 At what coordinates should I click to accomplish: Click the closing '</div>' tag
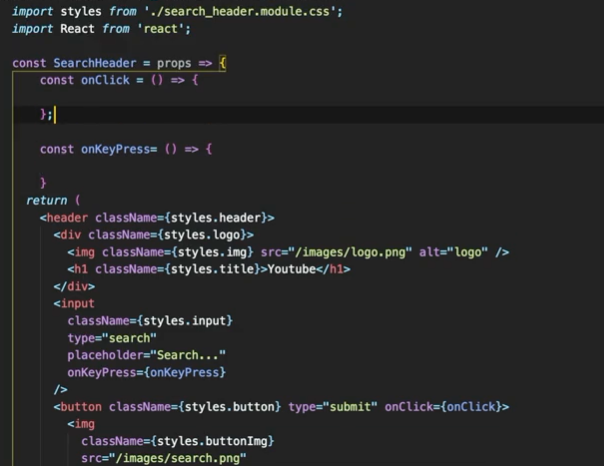(74, 287)
